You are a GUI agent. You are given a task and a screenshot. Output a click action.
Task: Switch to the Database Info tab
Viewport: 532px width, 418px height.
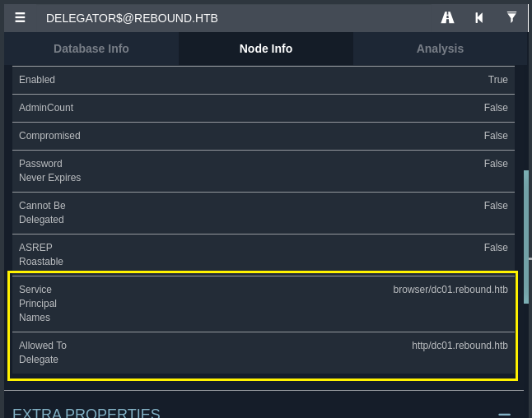coord(91,49)
